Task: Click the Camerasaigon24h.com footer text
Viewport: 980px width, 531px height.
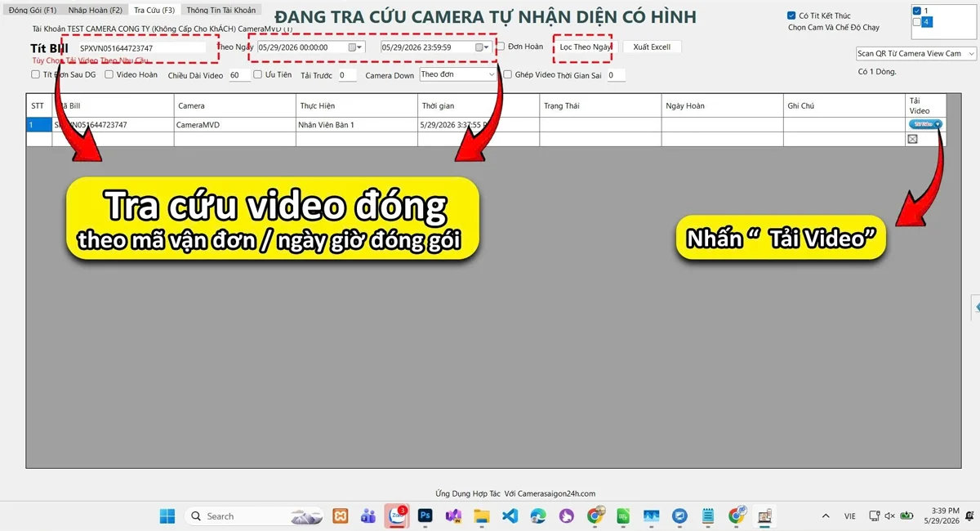Action: 557,493
